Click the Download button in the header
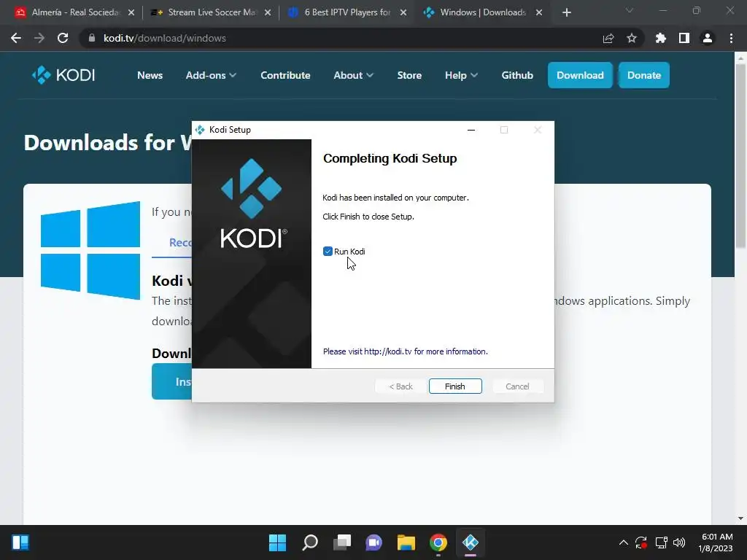The width and height of the screenshot is (747, 560). (x=580, y=75)
